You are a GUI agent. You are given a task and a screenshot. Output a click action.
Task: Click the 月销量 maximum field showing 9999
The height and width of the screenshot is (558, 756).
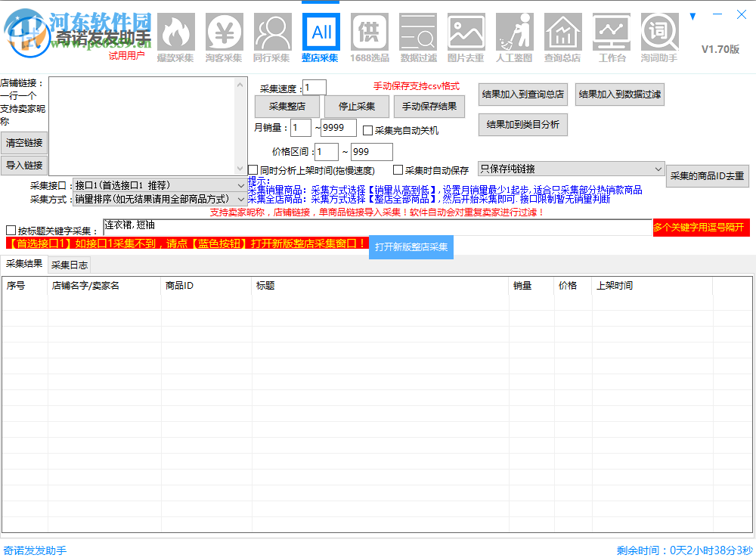click(x=339, y=128)
